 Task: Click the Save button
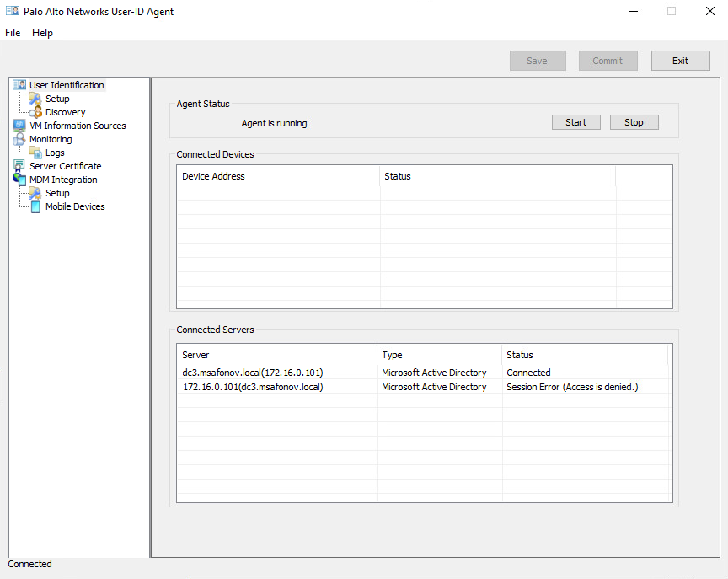tap(537, 61)
